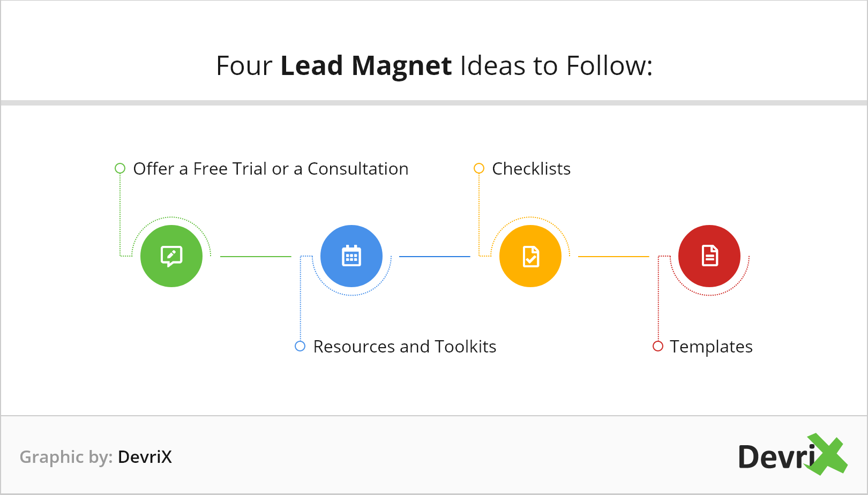Click the red template document icon

point(709,256)
